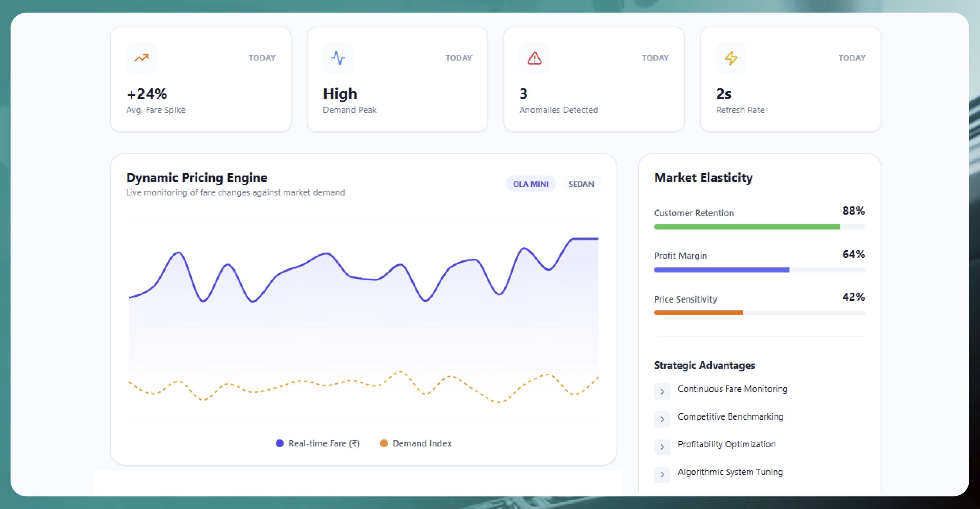The height and width of the screenshot is (509, 980).
Task: Click the Price Sensitivity orange progress bar
Action: 698,313
